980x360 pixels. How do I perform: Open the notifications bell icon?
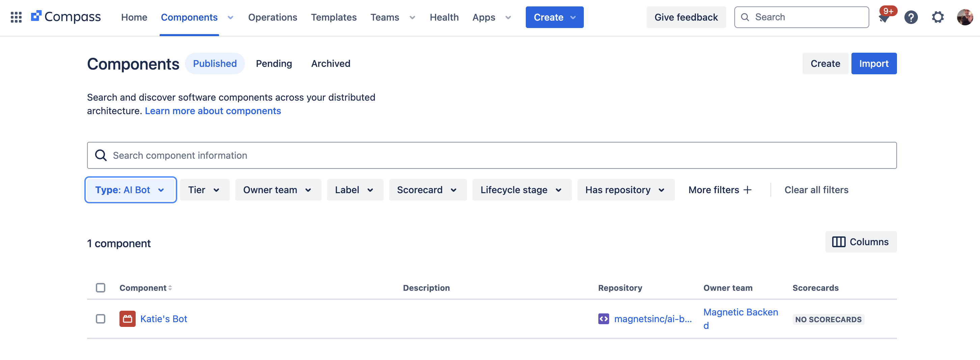[885, 17]
